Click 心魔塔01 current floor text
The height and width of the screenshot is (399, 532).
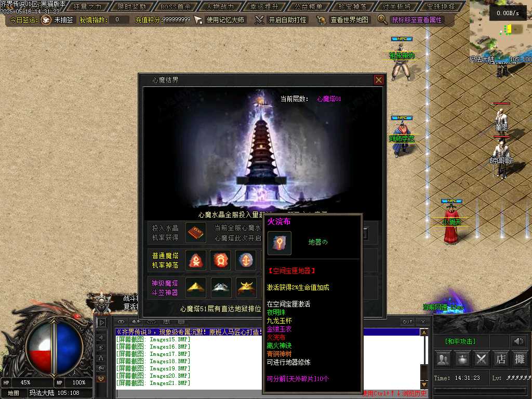click(329, 99)
